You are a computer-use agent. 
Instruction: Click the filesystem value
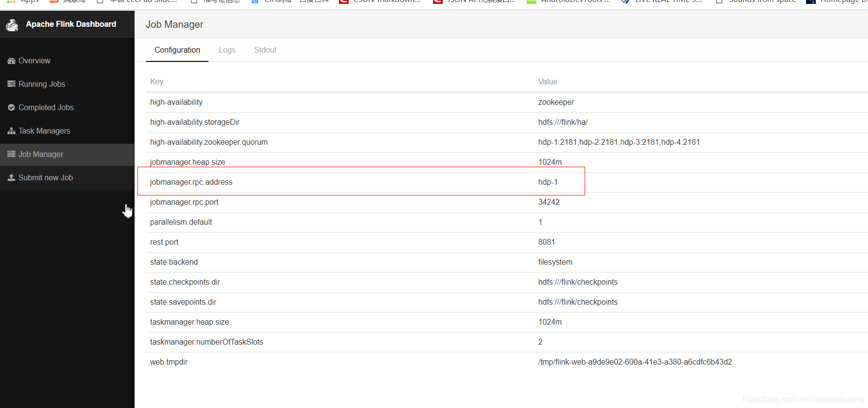555,262
